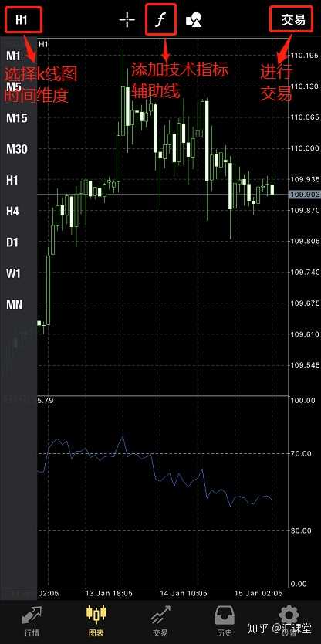Open the 历史 history tab
Viewport: 321px width, 644px height.
224,621
